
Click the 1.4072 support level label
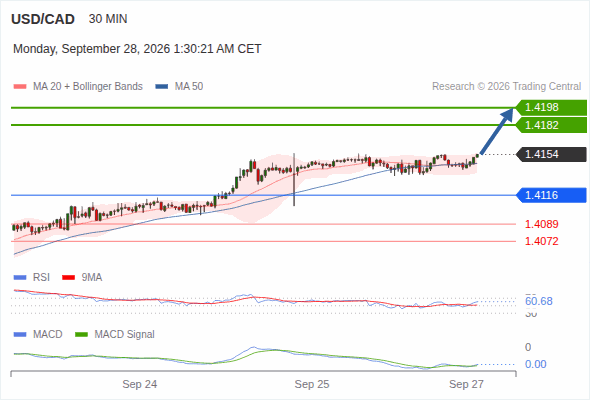[x=541, y=241]
